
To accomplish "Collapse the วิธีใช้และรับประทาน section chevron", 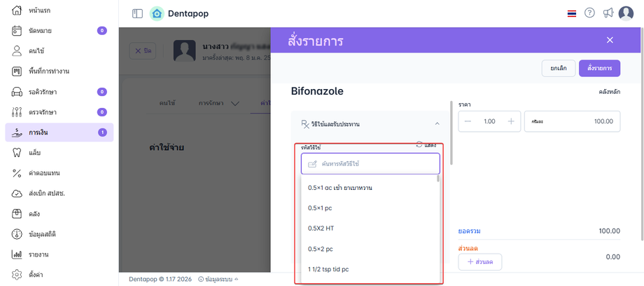I will pos(437,124).
